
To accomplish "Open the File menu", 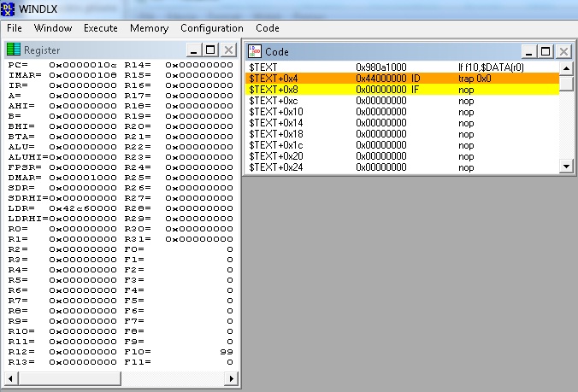I will [15, 28].
